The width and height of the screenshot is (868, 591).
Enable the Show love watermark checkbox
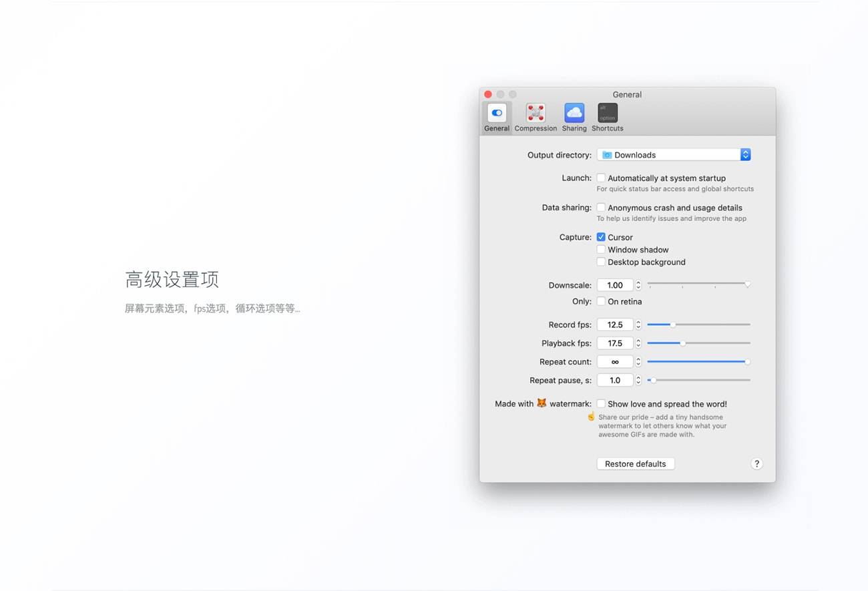(x=601, y=404)
